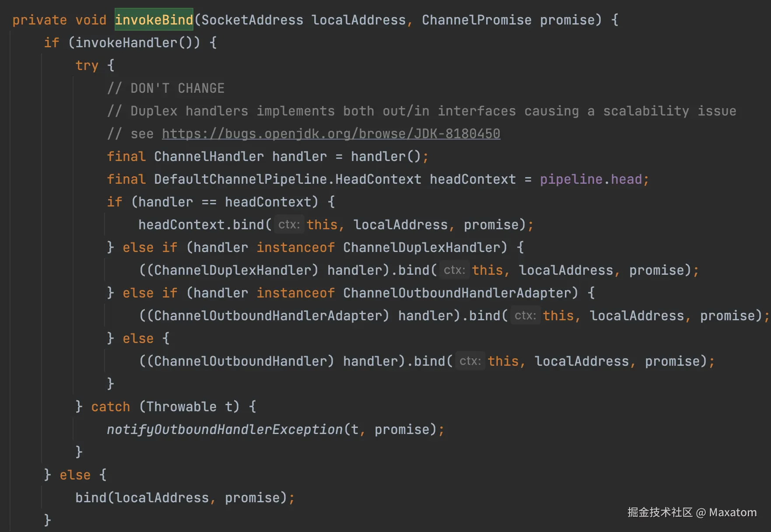Image resolution: width=771 pixels, height=532 pixels.
Task: Click the handler() call assigned to the handler variable
Action: (386, 157)
